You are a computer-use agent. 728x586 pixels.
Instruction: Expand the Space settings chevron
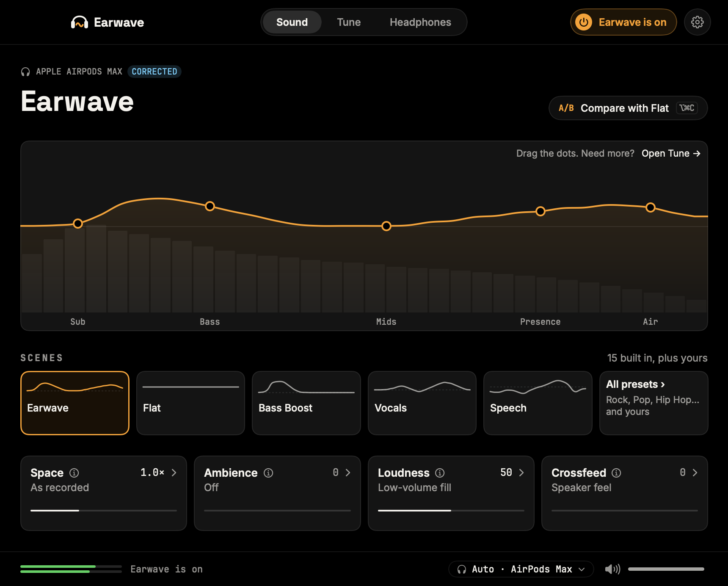[174, 473]
